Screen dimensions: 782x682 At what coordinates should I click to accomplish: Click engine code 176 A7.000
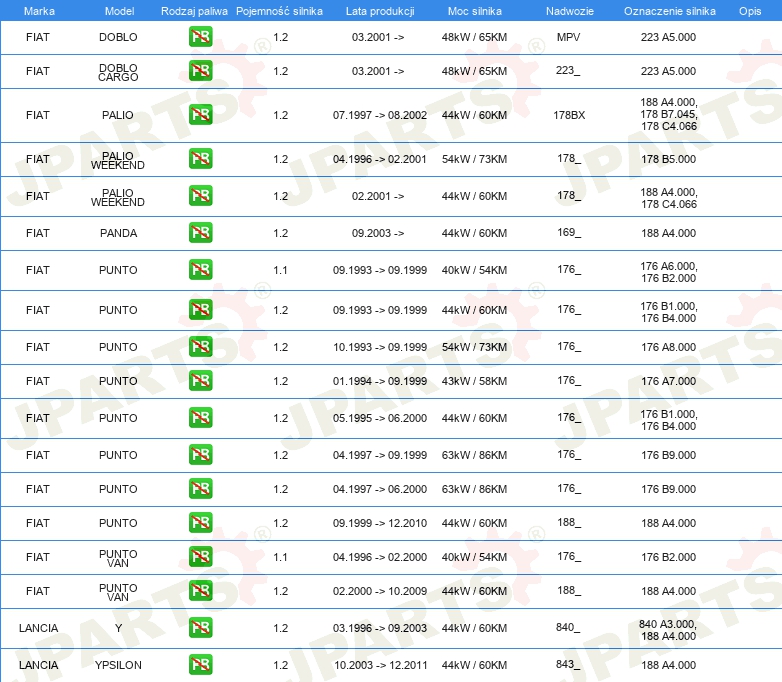coord(668,381)
